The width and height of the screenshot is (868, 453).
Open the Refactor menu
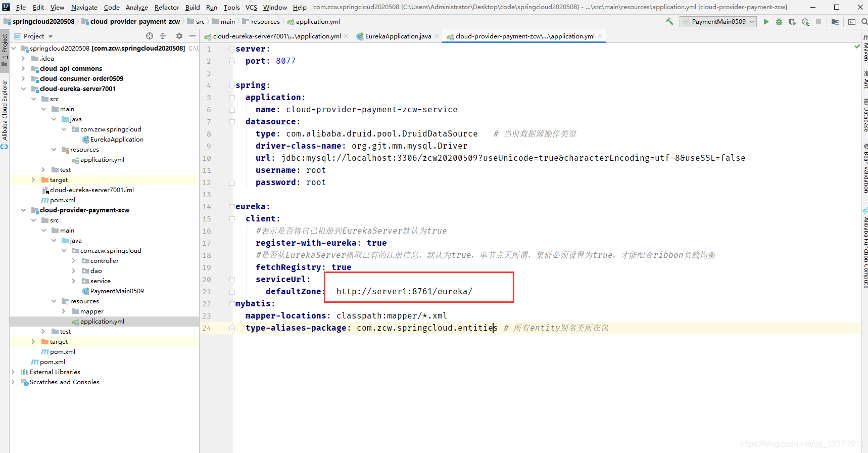point(167,7)
